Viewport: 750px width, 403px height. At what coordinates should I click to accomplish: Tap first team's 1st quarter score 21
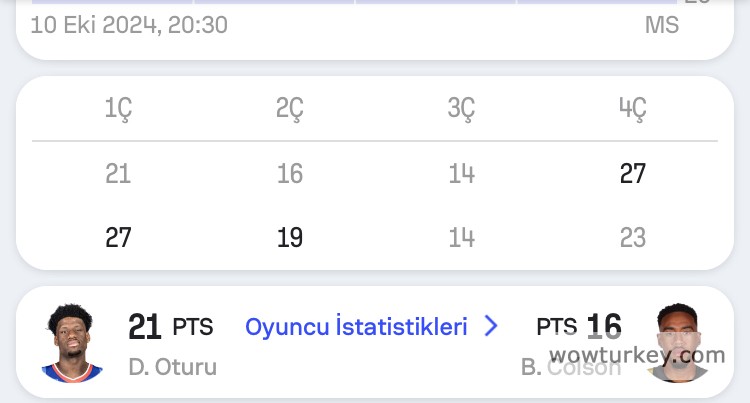(118, 174)
